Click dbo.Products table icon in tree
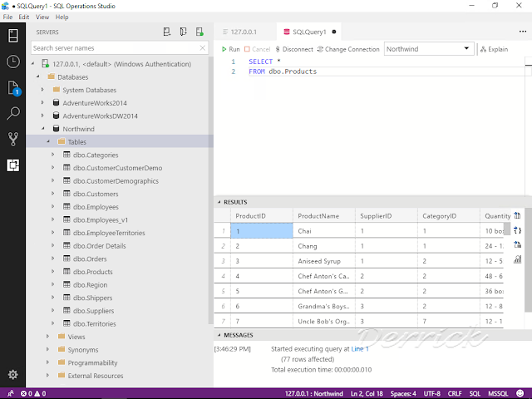Image resolution: width=532 pixels, height=399 pixels. [66, 272]
